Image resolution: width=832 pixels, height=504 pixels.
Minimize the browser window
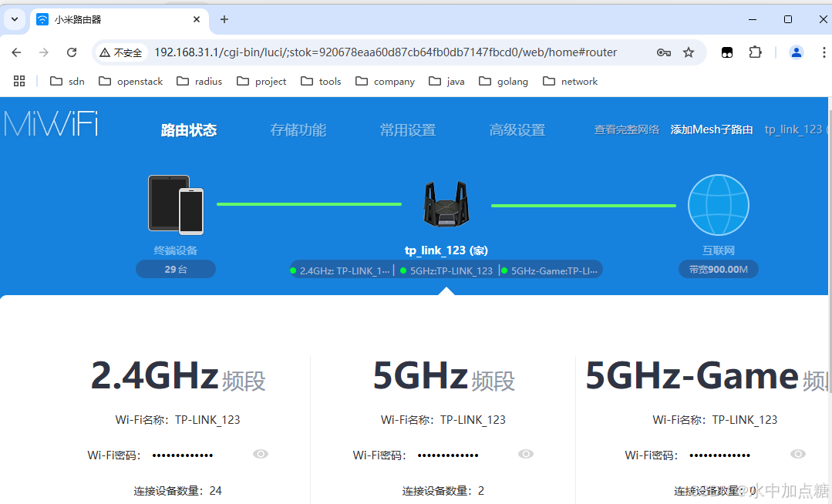coord(753,19)
